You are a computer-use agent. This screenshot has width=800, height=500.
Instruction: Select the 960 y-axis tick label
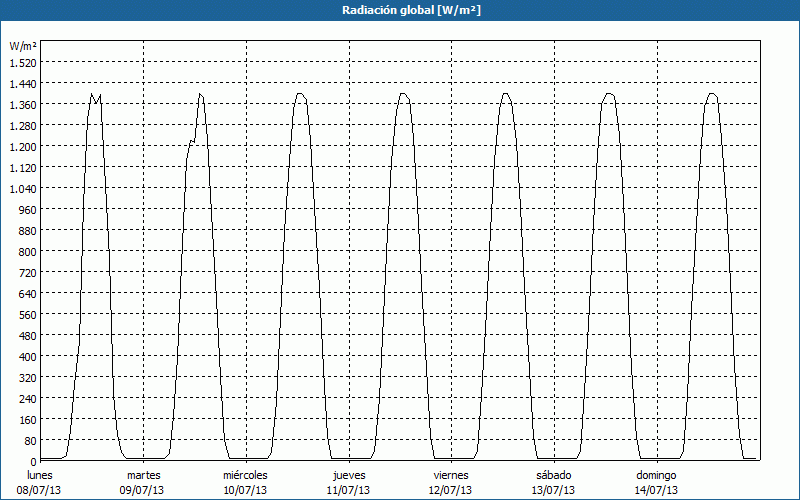pyautogui.click(x=26, y=210)
